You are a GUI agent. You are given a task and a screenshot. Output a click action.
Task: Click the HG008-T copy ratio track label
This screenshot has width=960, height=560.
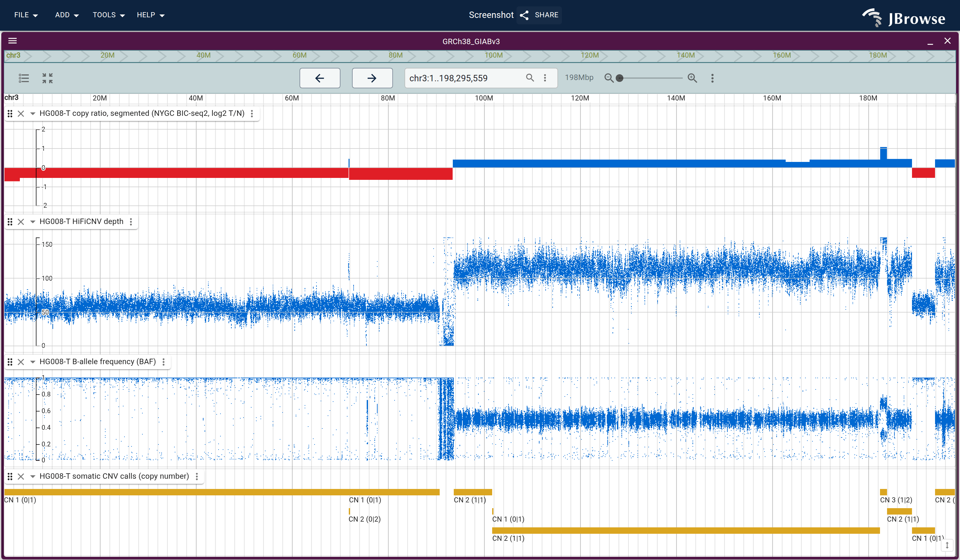coord(142,114)
